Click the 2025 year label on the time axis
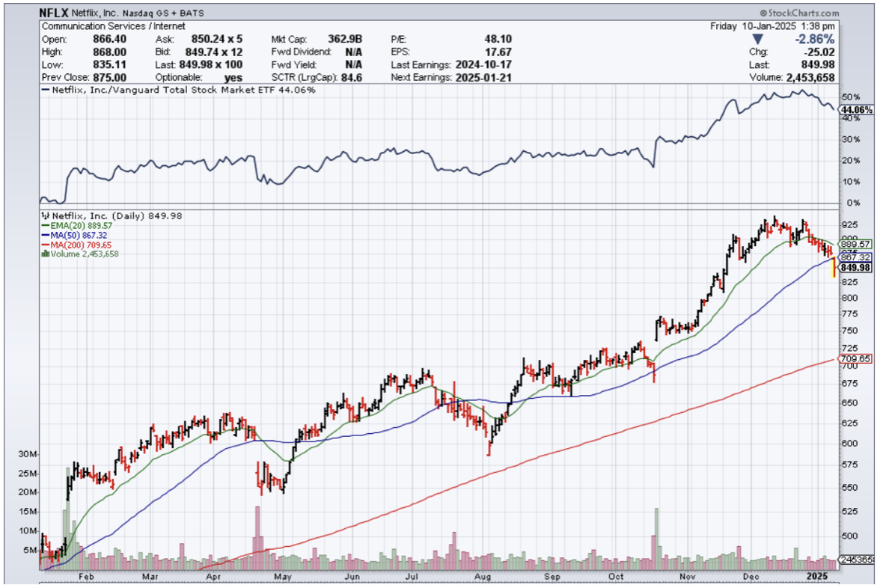883x588 pixels. point(819,577)
